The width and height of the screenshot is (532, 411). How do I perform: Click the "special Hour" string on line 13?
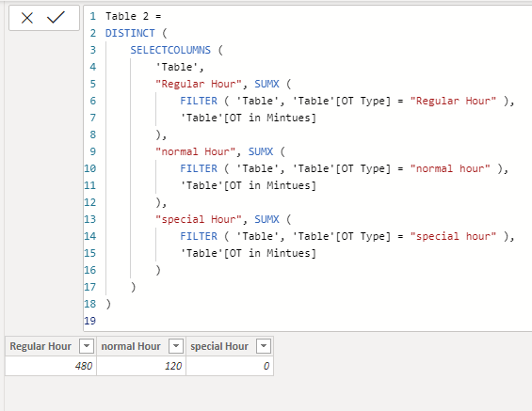click(x=199, y=219)
